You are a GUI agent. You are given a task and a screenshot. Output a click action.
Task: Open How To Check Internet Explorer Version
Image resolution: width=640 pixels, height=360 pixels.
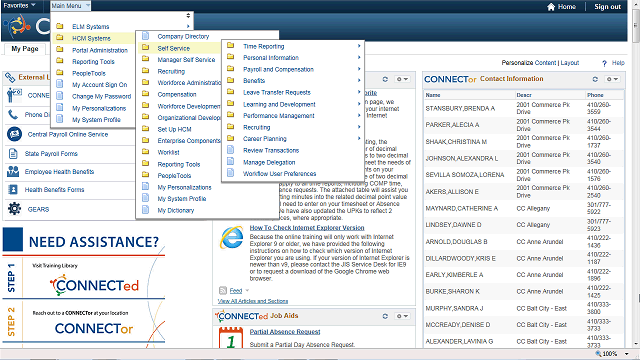(x=307, y=228)
